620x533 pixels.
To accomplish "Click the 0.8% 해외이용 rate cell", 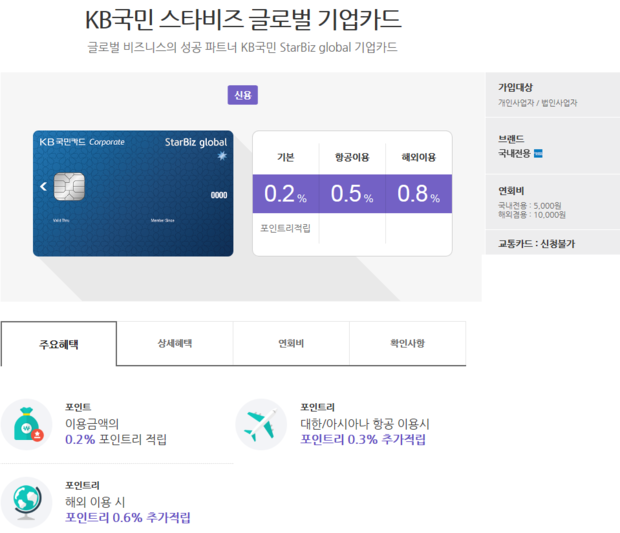I will tap(419, 194).
